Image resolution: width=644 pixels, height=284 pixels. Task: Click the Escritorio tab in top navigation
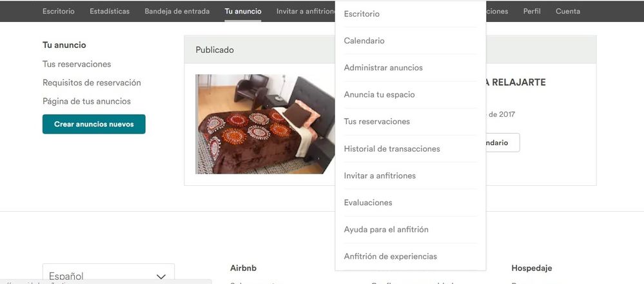(x=59, y=12)
